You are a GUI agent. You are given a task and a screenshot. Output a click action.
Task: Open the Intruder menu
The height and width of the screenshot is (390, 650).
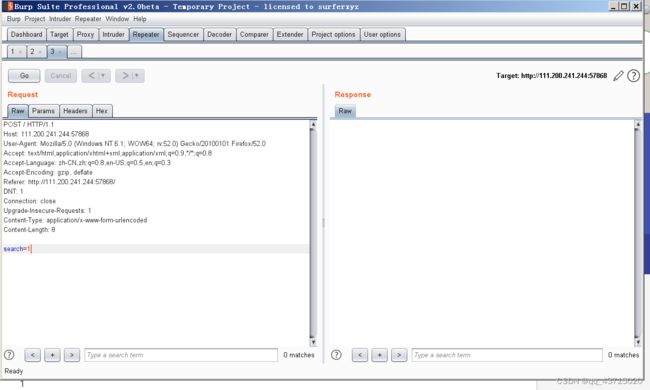[x=60, y=19]
